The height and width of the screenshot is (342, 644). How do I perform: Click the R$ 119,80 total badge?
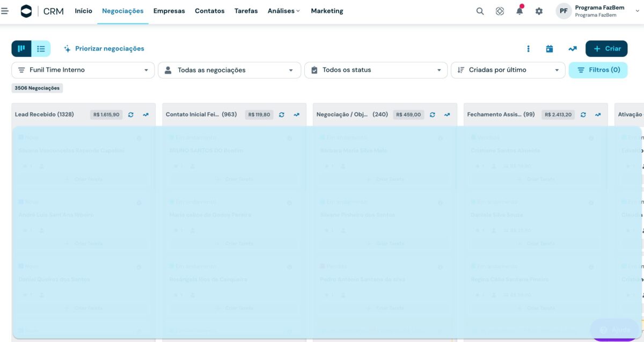(x=259, y=114)
